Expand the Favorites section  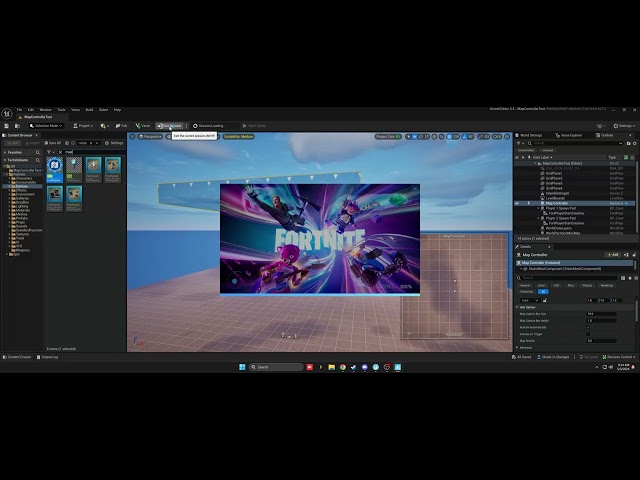click(x=5, y=152)
